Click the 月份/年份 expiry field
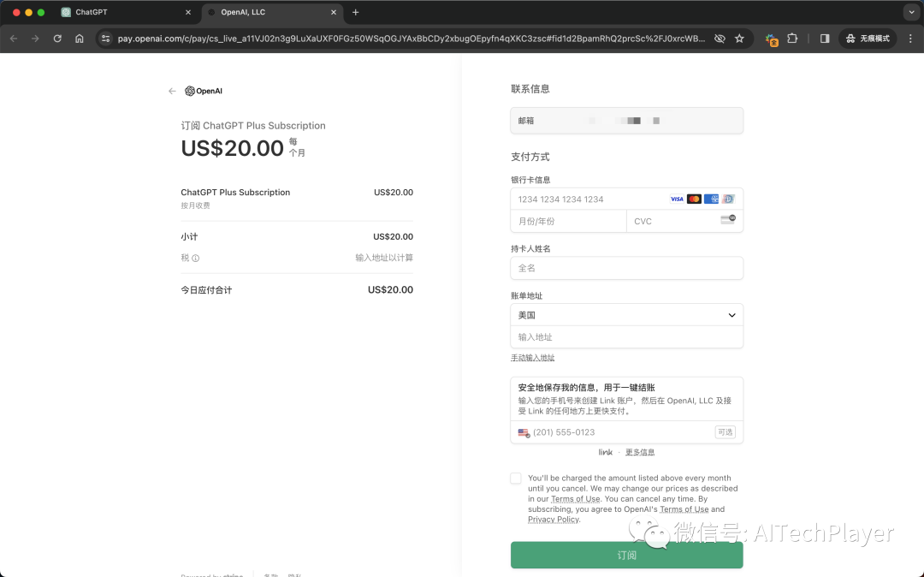 coord(569,222)
